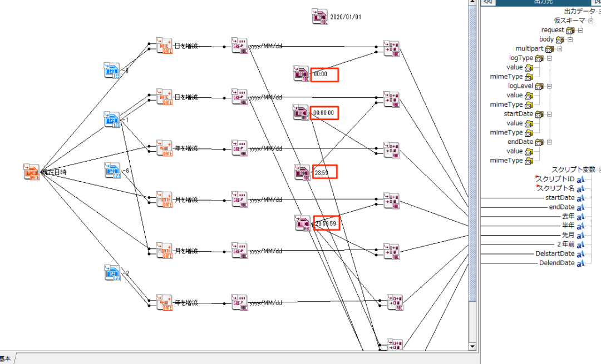Select the 現在日時 current datetime node
The width and height of the screenshot is (601, 364).
32,172
